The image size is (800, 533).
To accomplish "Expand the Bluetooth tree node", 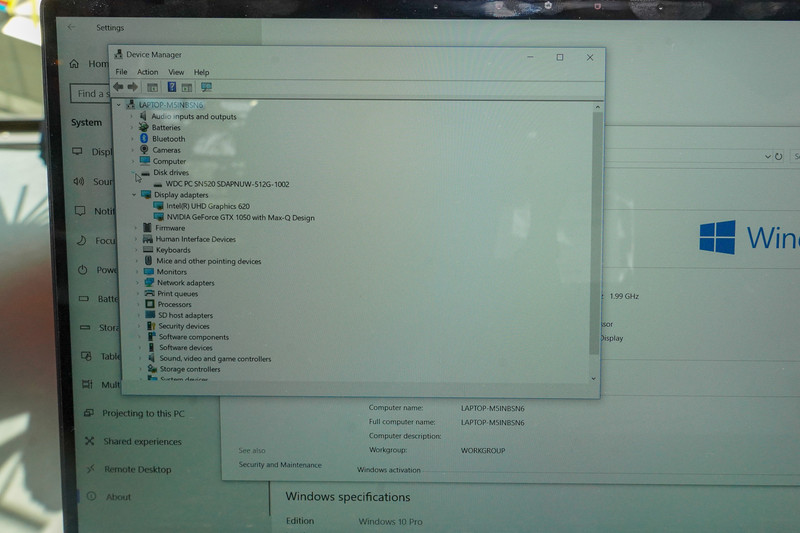I will tap(132, 139).
